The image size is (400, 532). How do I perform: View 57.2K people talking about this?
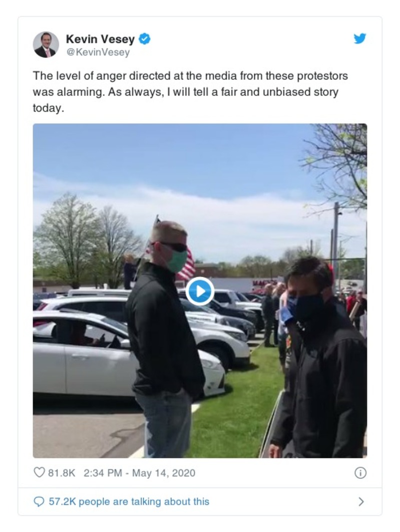(129, 501)
